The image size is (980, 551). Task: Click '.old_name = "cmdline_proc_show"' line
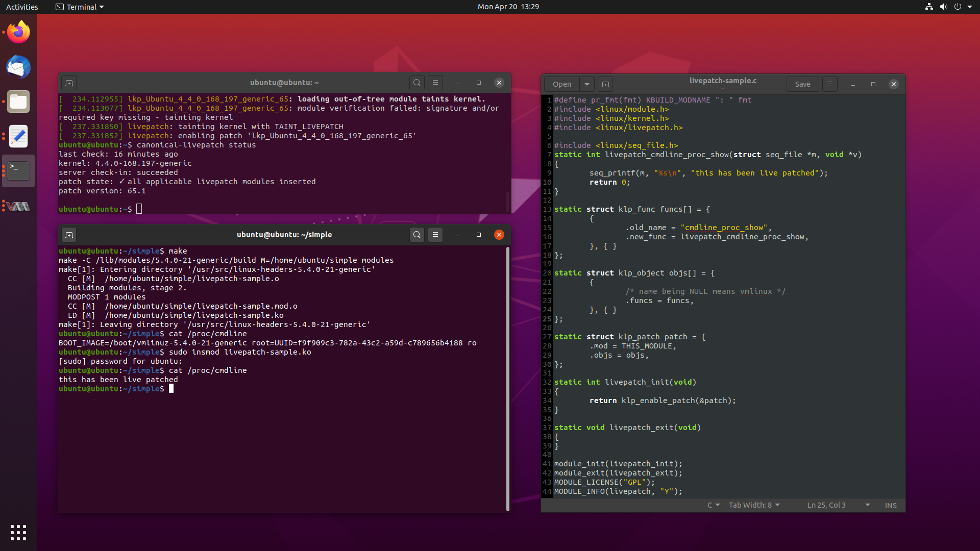click(699, 228)
